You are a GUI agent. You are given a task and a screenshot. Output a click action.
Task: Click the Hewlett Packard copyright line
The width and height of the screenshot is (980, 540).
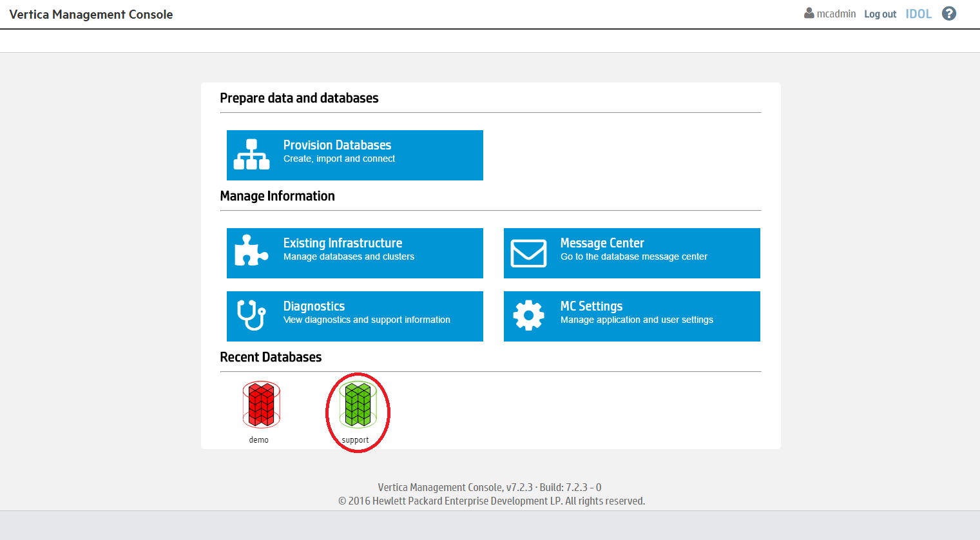click(492, 501)
